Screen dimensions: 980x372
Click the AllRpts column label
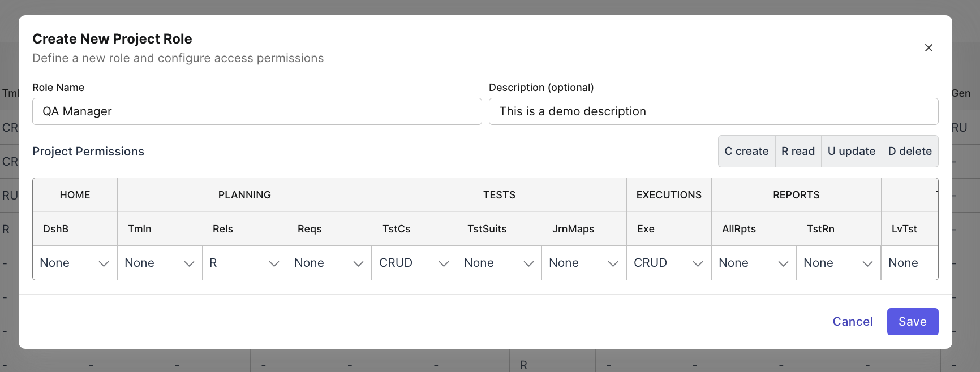[739, 229]
